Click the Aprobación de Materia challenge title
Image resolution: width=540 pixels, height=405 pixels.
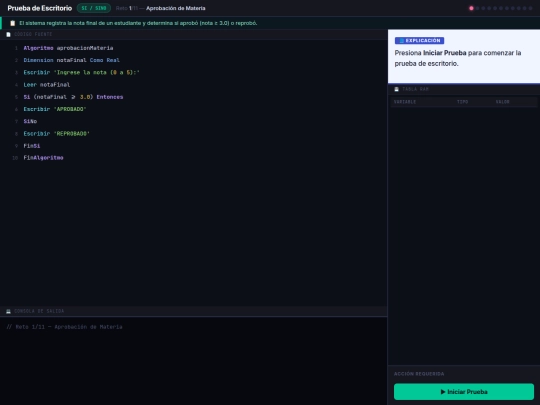(176, 8)
